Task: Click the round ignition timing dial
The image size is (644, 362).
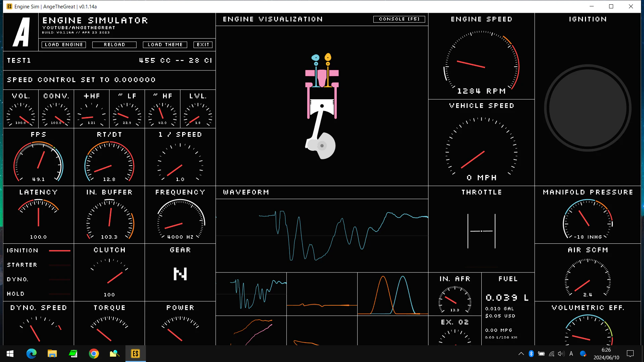Action: 588,108
